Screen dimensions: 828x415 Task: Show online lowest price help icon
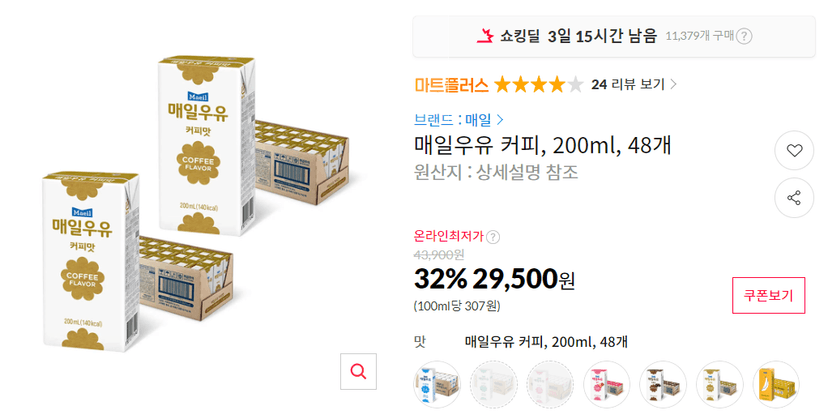(493, 237)
